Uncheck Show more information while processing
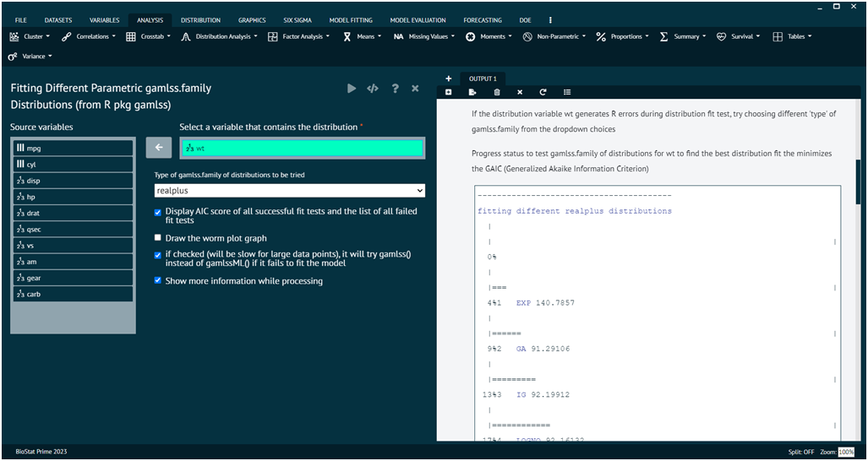Viewport: 868px width, 461px height. pyautogui.click(x=158, y=281)
